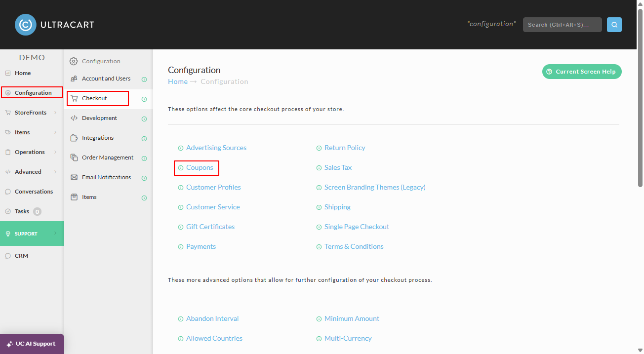Open Single Page Checkout link
The width and height of the screenshot is (644, 354).
(x=357, y=227)
